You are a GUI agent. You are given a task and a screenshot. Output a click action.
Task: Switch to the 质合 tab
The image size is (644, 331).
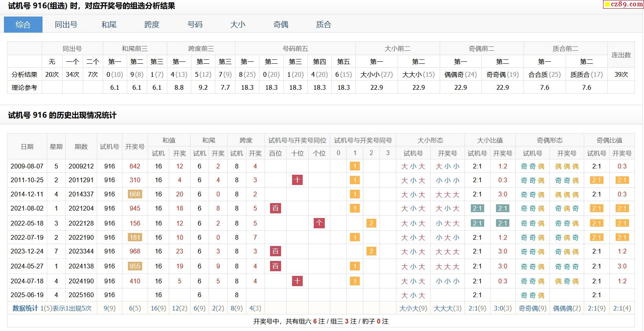point(324,24)
